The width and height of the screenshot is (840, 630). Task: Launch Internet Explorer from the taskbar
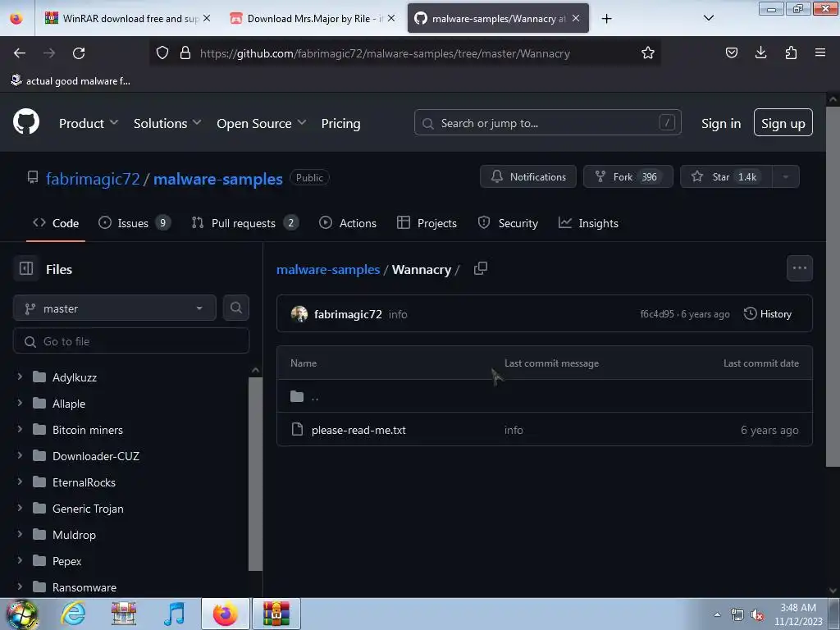73,614
